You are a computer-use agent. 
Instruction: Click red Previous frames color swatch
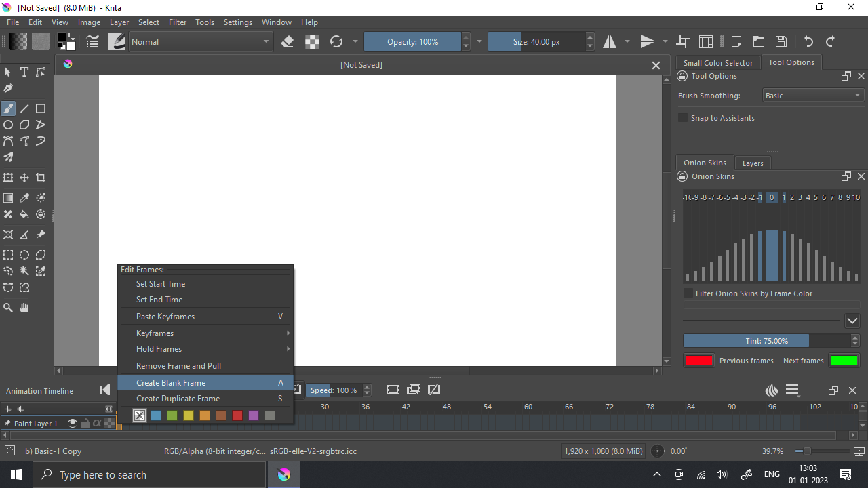click(x=698, y=361)
